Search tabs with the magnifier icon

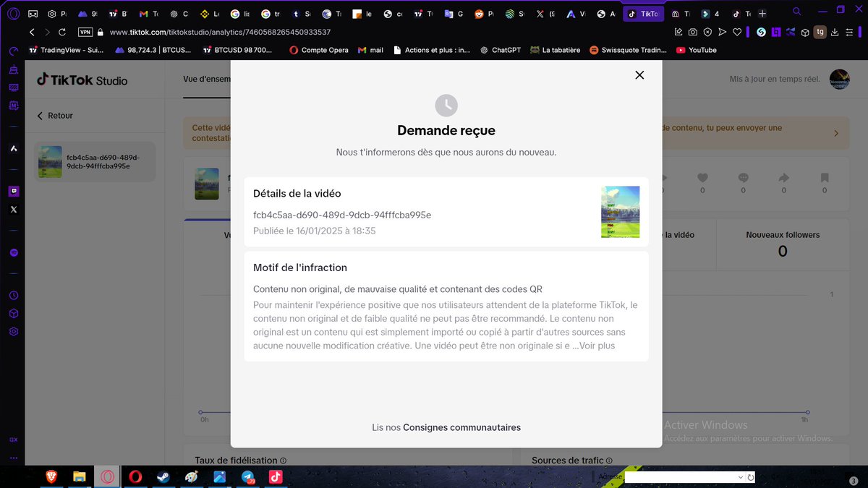797,12
